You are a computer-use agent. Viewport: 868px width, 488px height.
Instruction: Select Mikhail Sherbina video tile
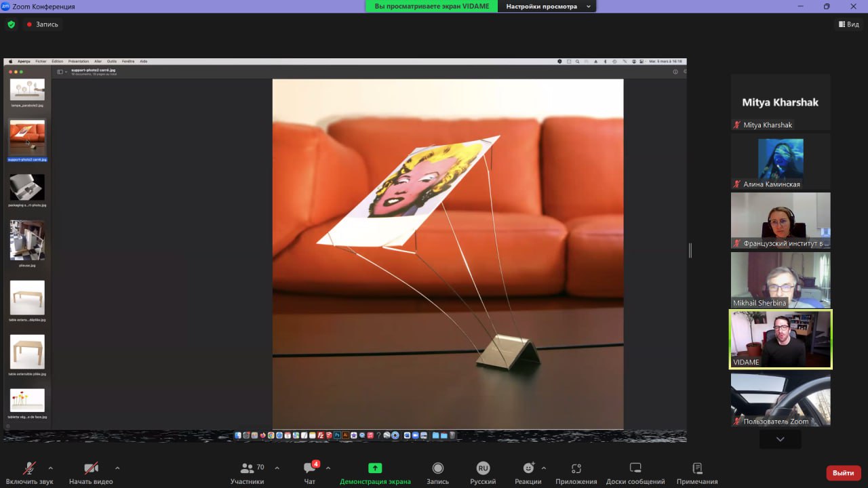pos(781,280)
